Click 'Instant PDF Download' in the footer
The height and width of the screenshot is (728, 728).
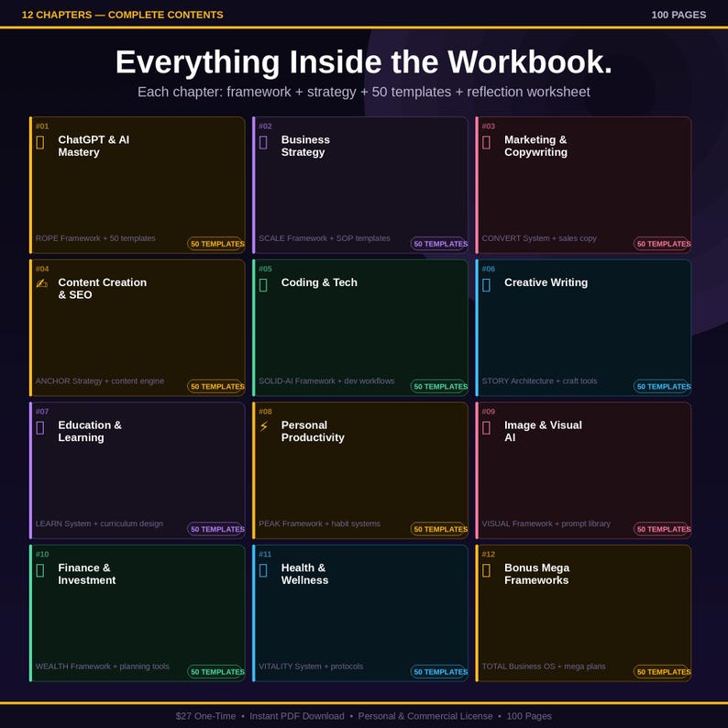pyautogui.click(x=297, y=716)
